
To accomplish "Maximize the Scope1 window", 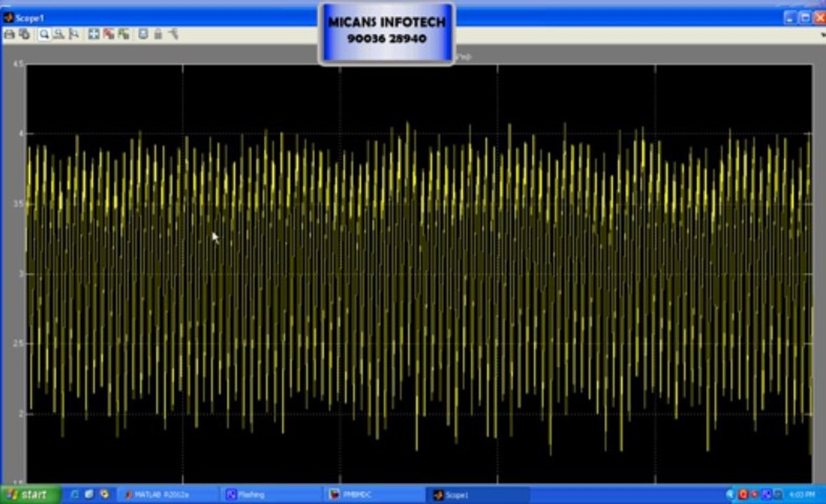I will [x=805, y=17].
